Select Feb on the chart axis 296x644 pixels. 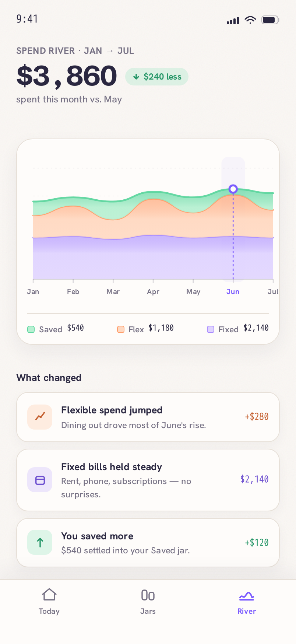coord(73,291)
